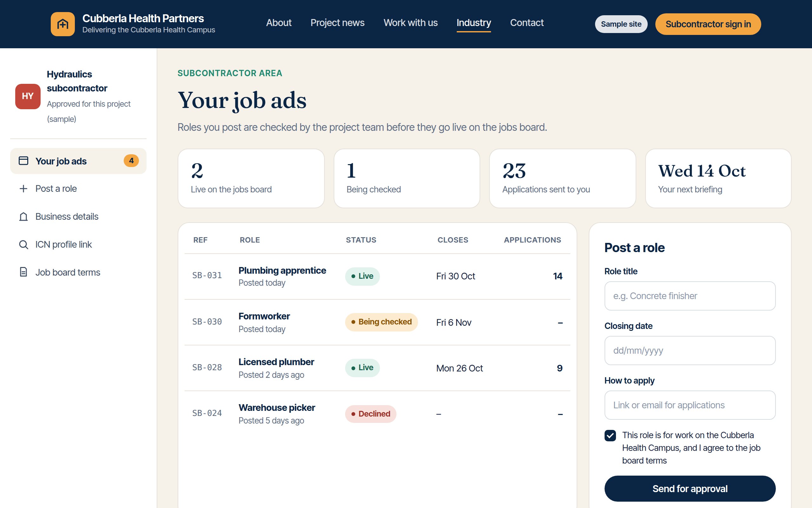This screenshot has width=812, height=508.
Task: Open Post a role in sidebar
Action: click(x=78, y=189)
